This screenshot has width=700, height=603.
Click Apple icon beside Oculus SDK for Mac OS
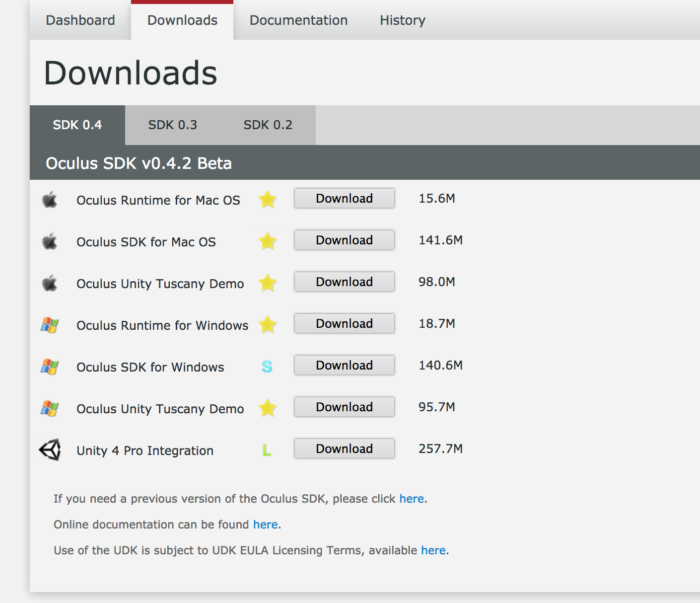50,241
